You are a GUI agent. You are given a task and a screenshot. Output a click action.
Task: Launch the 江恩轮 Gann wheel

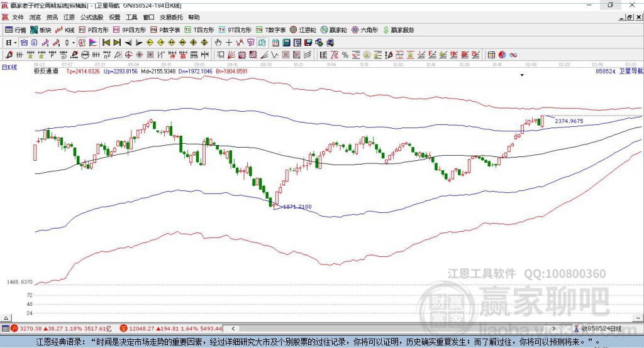point(303,30)
